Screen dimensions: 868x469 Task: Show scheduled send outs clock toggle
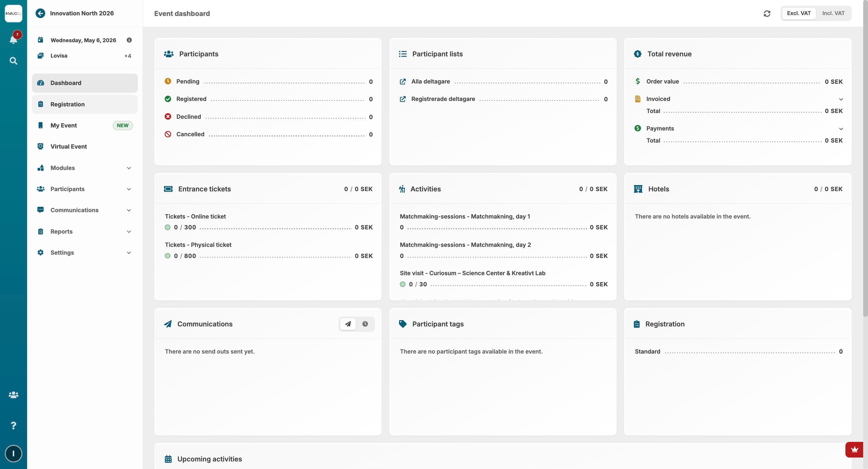coord(365,324)
